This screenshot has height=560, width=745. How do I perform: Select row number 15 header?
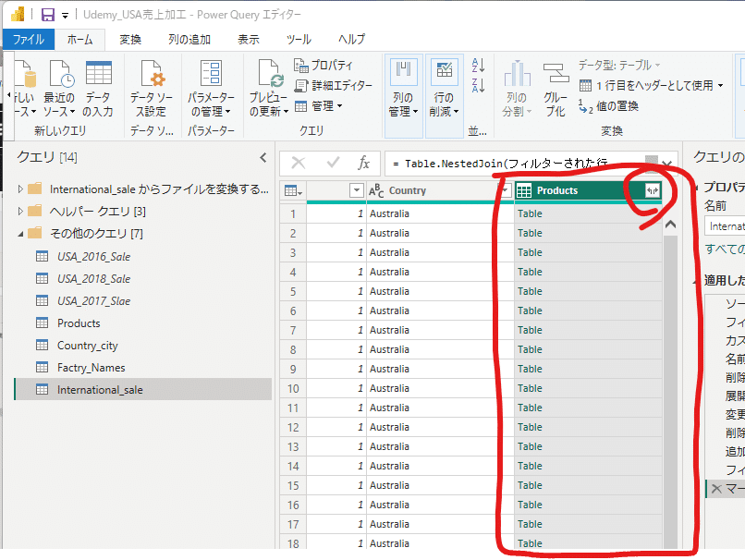(x=293, y=485)
